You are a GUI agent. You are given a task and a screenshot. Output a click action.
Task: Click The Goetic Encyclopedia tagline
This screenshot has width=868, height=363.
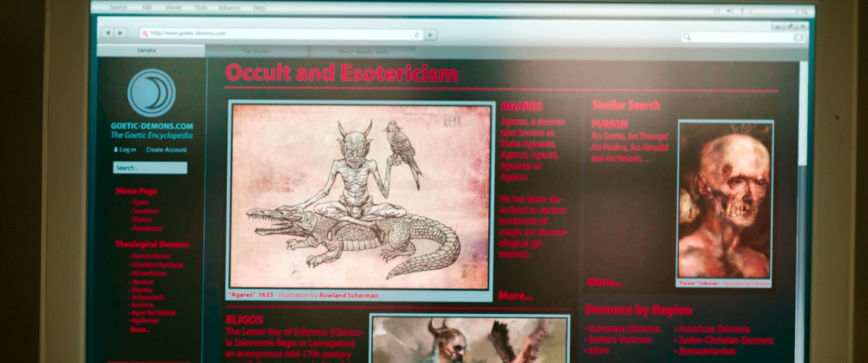click(151, 135)
